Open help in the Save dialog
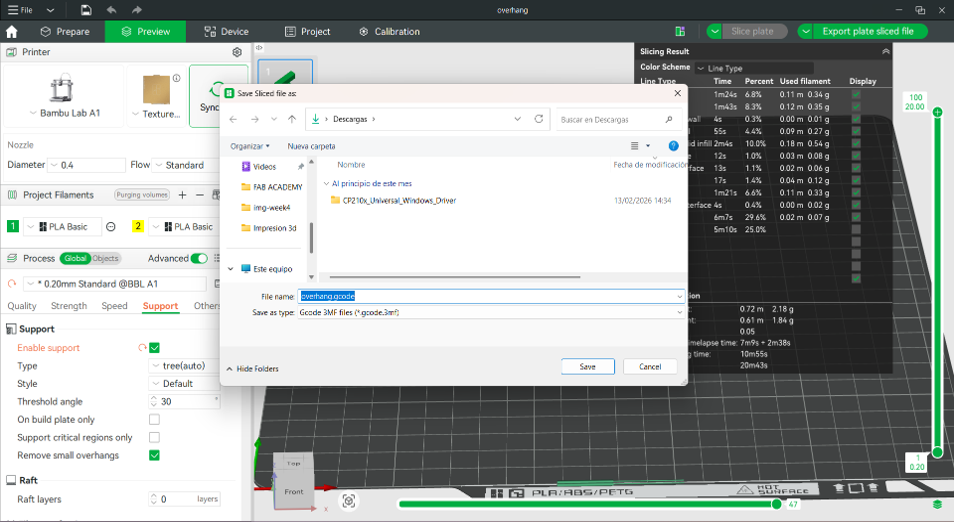 coord(673,146)
